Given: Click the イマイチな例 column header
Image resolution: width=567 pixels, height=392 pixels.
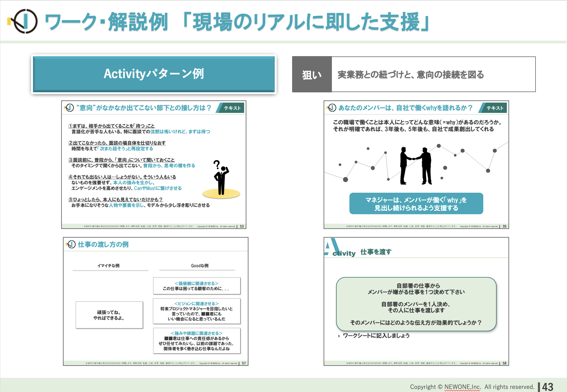Looking at the screenshot, I should (109, 266).
